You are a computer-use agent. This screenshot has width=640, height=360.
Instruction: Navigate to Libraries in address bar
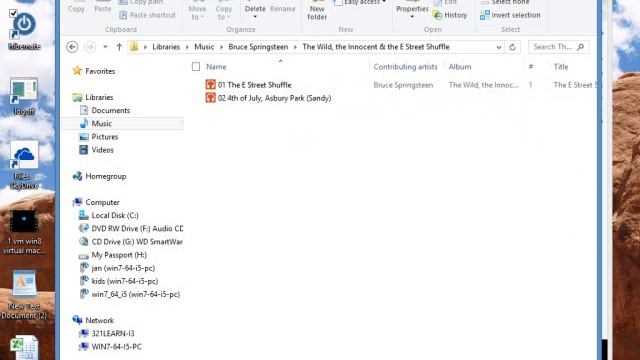click(x=166, y=47)
